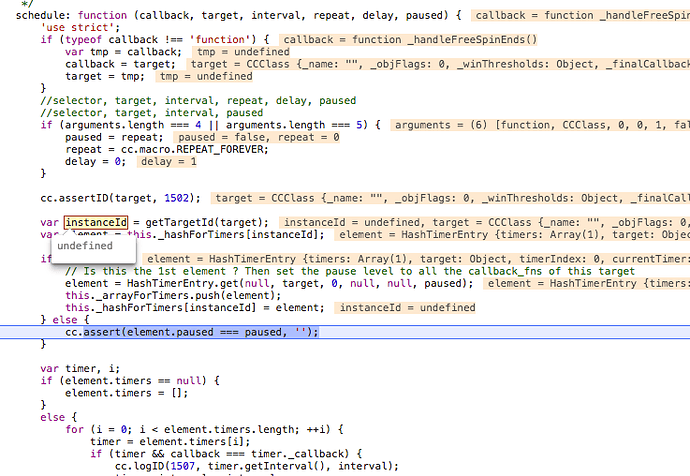This screenshot has width=690, height=476.
Task: Click the 'Is this the 1st element ?' comment
Action: [x=350, y=271]
